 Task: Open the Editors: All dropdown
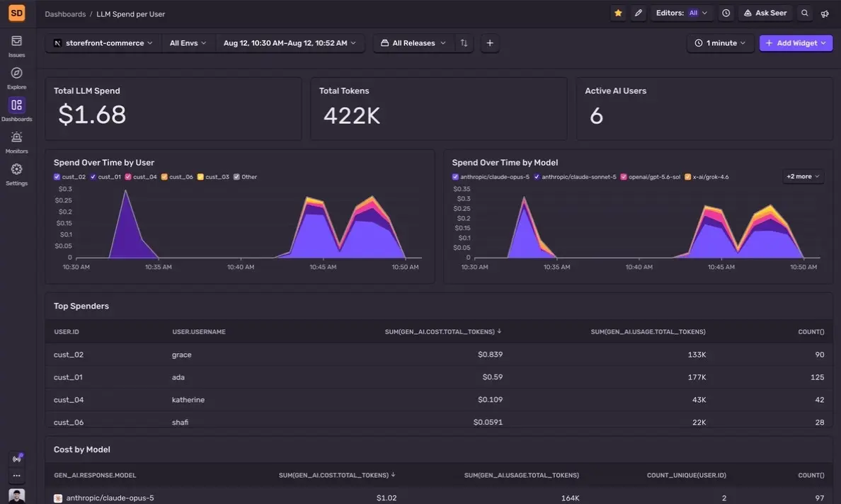tap(681, 13)
